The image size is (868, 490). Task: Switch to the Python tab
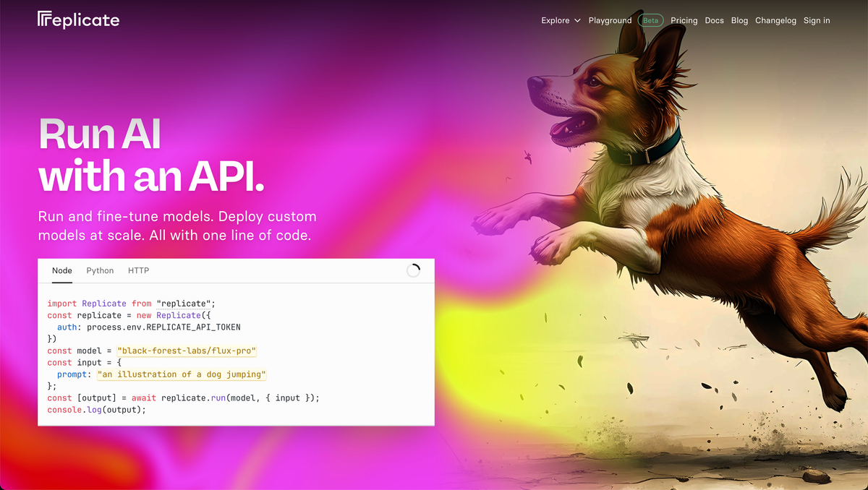tap(100, 270)
